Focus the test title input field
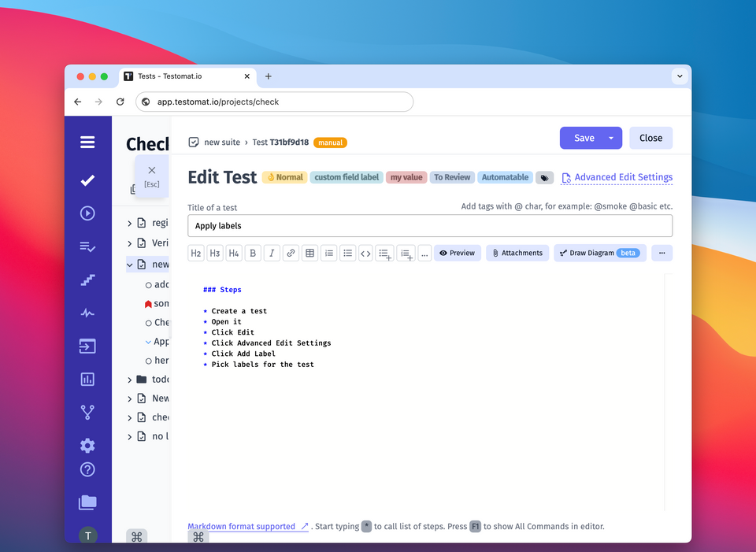Viewport: 756px width, 552px height. 430,226
